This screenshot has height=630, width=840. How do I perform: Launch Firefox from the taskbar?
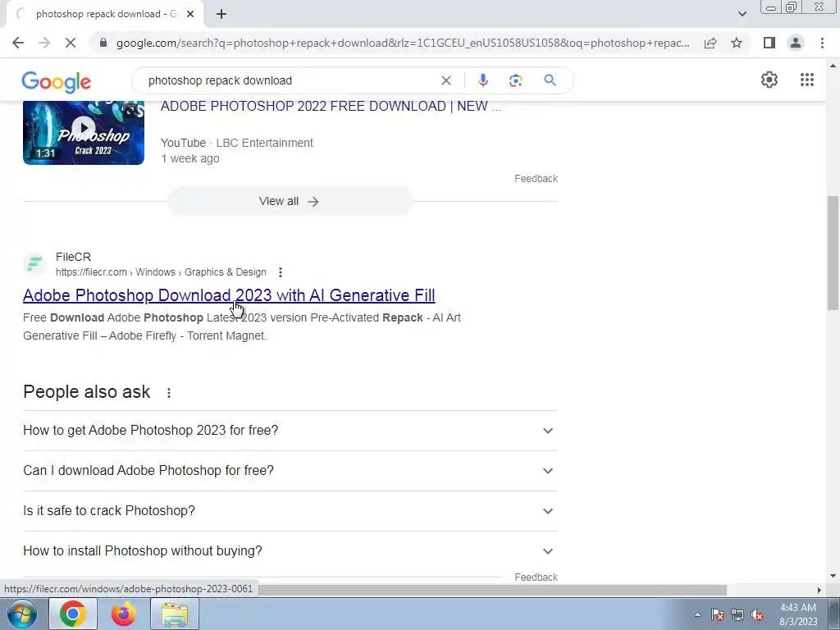coord(123,614)
